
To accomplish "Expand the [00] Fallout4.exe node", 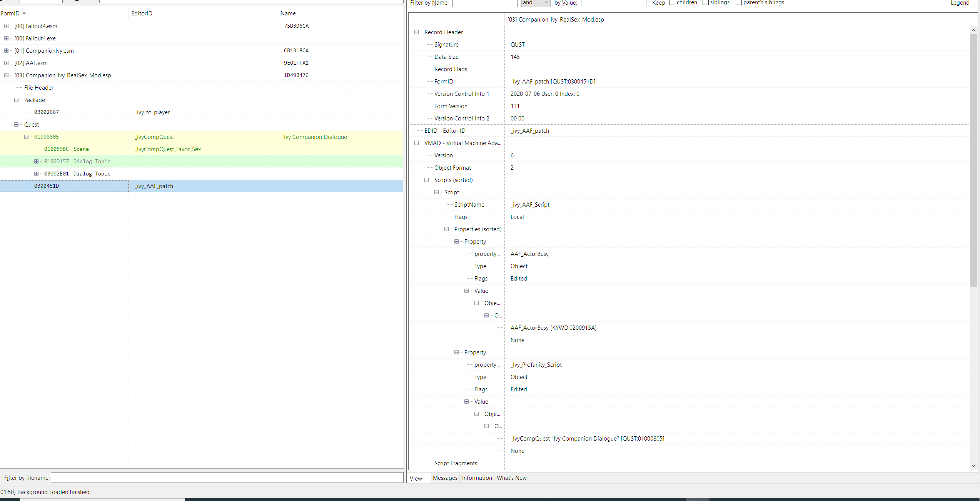I will 6,38.
